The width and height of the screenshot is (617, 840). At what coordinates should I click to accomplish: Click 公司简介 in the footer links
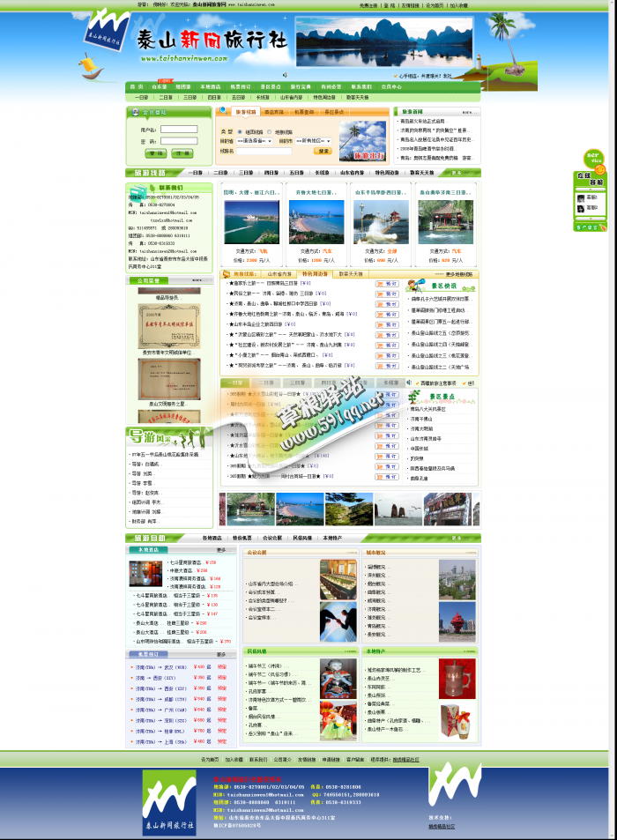coord(283,760)
